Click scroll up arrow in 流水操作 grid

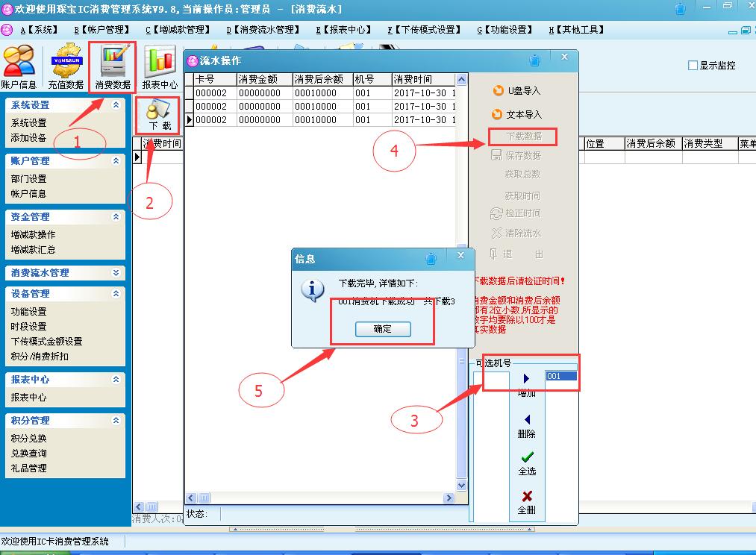461,80
